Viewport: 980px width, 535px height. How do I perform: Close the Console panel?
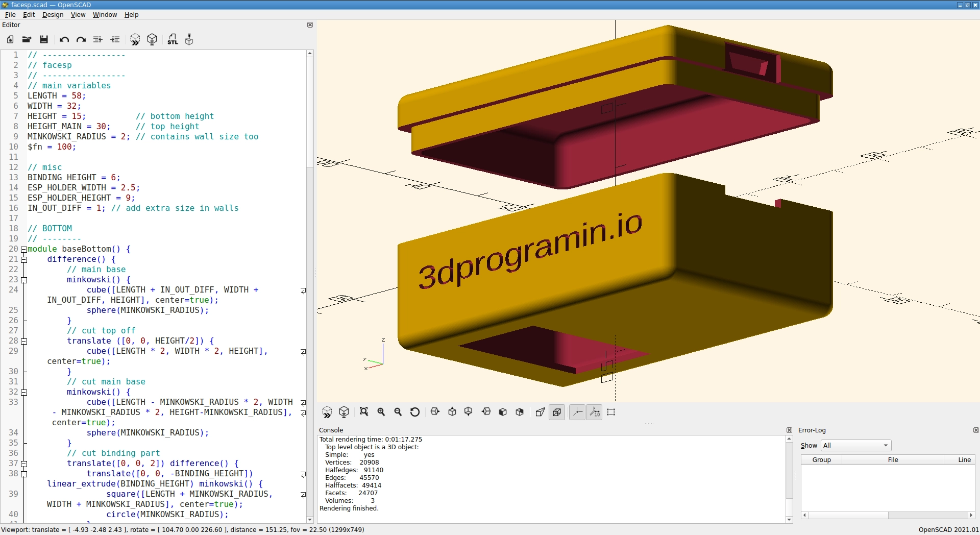tap(789, 430)
